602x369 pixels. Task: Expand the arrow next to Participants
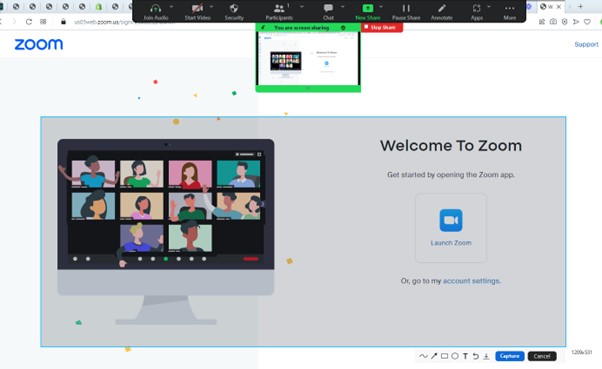click(x=302, y=7)
